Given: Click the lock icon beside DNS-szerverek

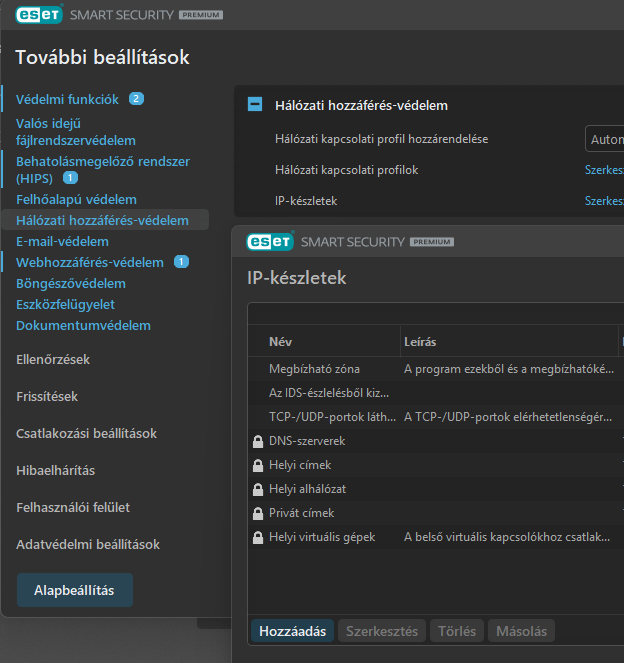Looking at the screenshot, I should (258, 441).
